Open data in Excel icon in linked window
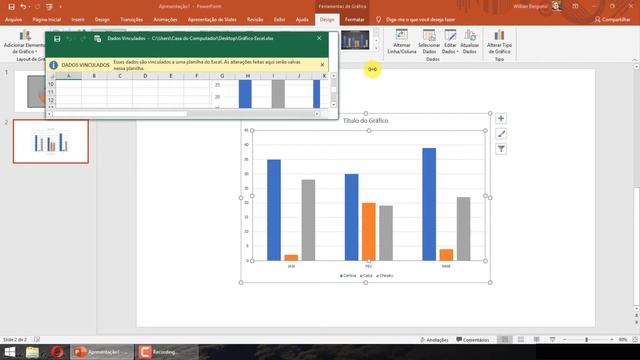Image resolution: width=640 pixels, height=360 pixels. pyautogui.click(x=98, y=39)
